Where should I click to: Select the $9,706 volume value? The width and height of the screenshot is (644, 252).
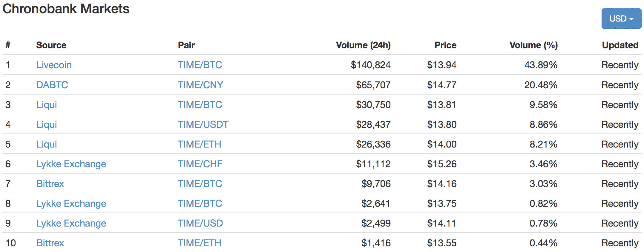376,184
